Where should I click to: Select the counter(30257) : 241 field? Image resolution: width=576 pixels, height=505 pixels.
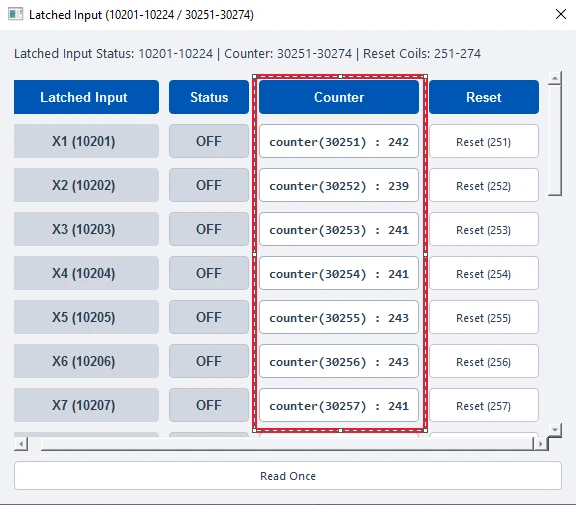(339, 406)
